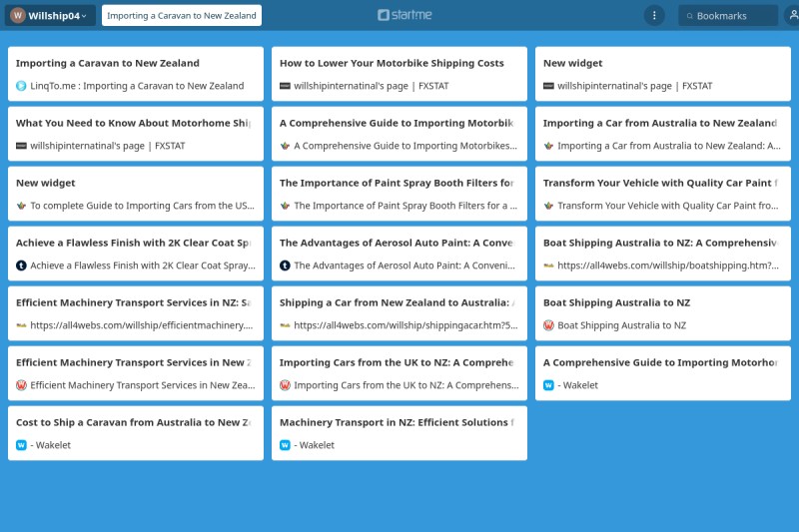The image size is (799, 532).
Task: Open To complete Guide to Importing Cars link
Action: click(x=142, y=206)
